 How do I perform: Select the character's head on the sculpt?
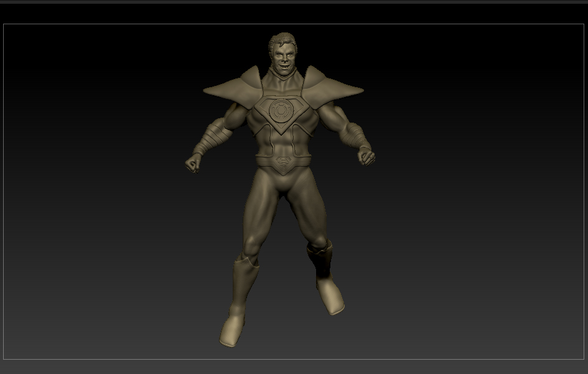tap(282, 54)
